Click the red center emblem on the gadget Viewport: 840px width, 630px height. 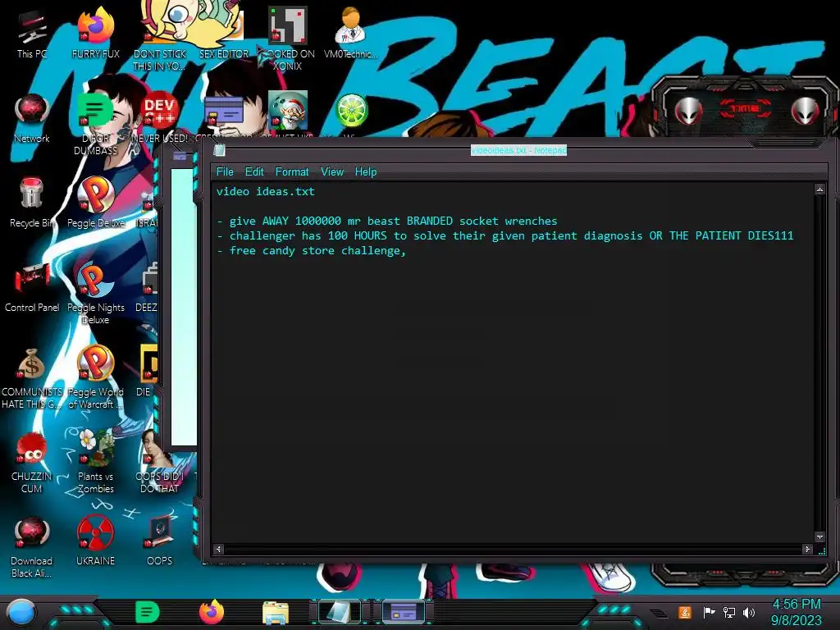pyautogui.click(x=745, y=109)
